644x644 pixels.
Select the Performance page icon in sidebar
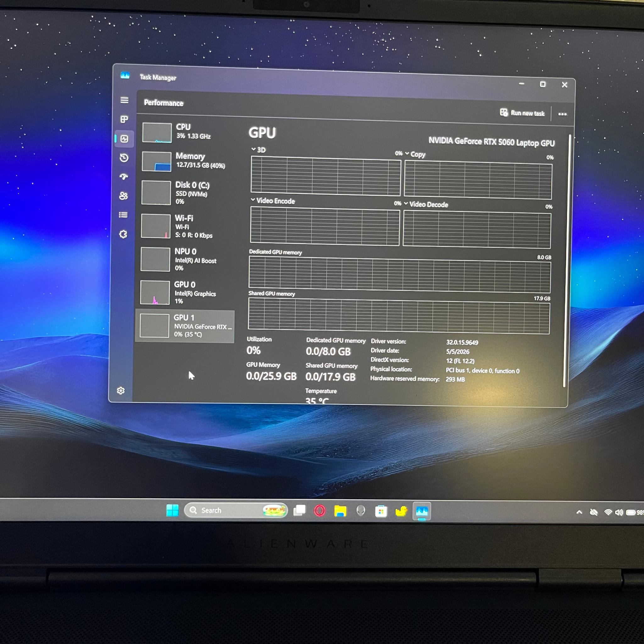pyautogui.click(x=124, y=139)
